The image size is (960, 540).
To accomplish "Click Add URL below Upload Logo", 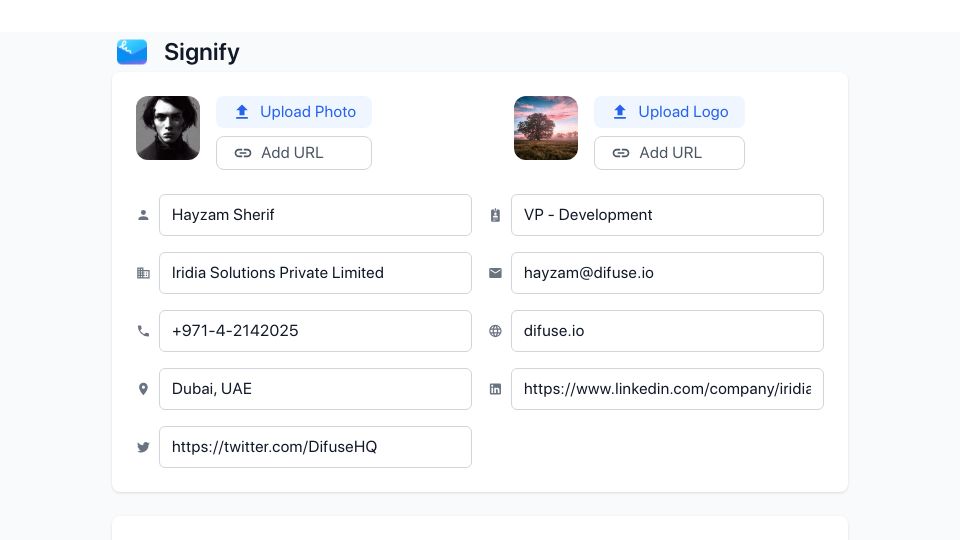I will [x=669, y=153].
